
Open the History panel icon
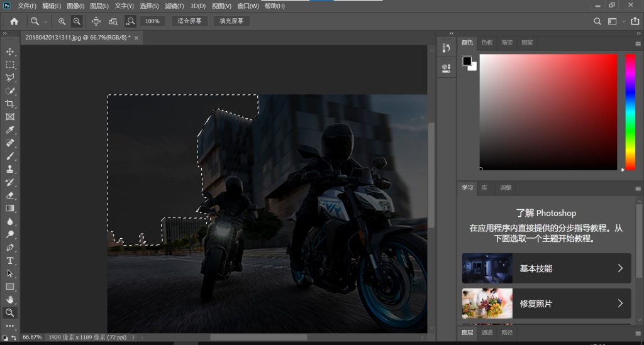[x=447, y=48]
